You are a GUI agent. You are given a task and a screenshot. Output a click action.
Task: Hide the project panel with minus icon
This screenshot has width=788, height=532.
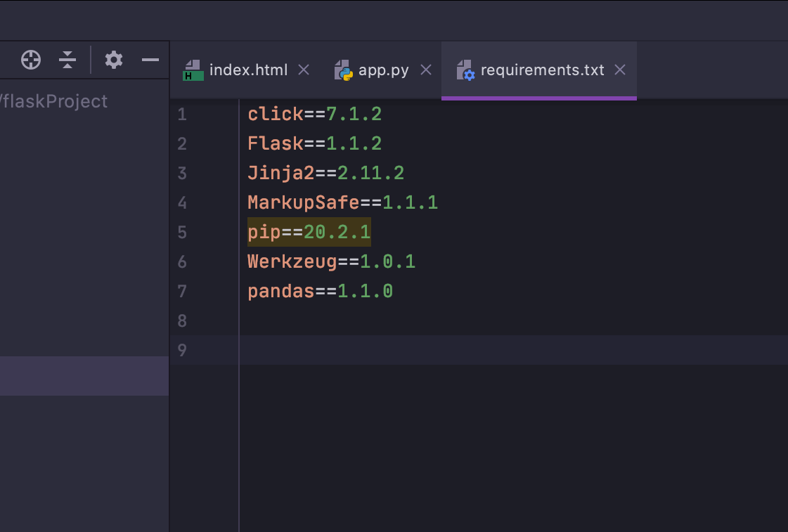[x=150, y=60]
